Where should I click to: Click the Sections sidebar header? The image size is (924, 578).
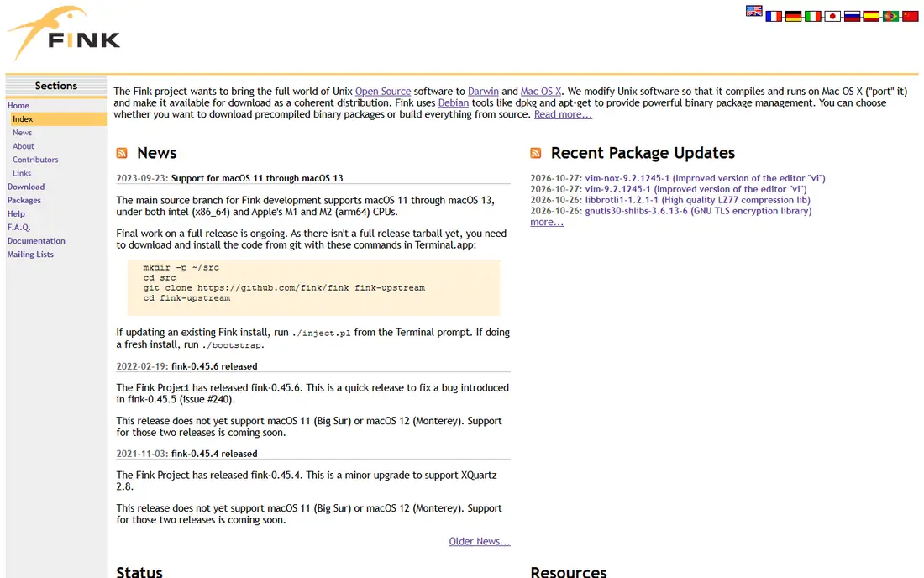coord(56,86)
